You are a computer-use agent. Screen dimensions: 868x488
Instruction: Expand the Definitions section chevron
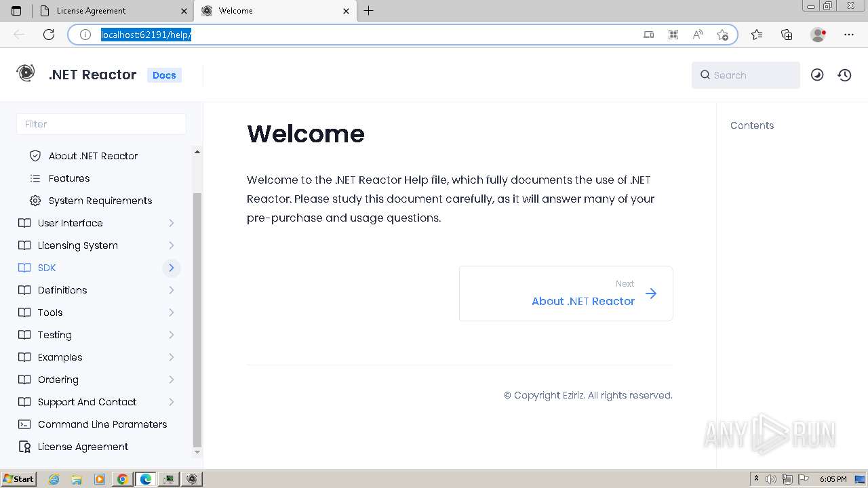172,290
